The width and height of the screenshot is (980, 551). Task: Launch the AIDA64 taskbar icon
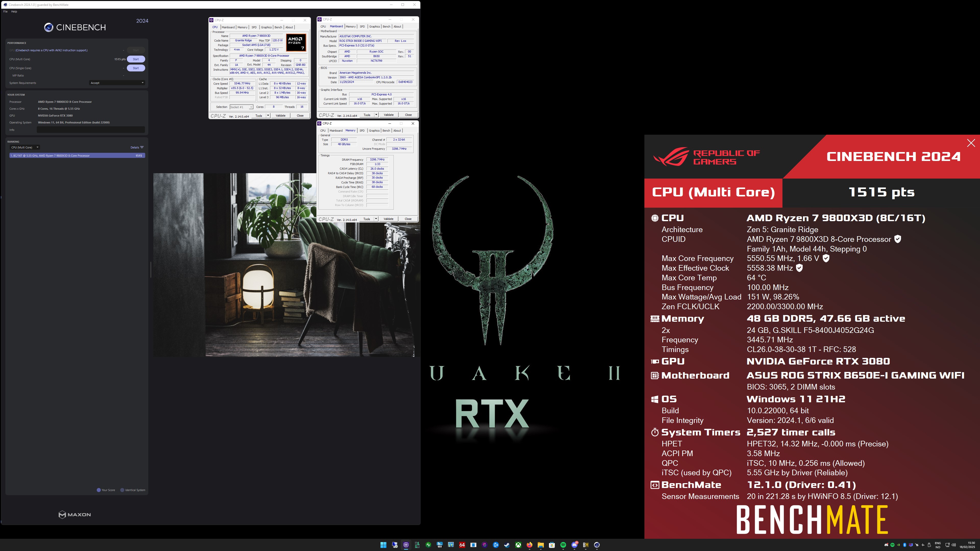[x=462, y=545]
